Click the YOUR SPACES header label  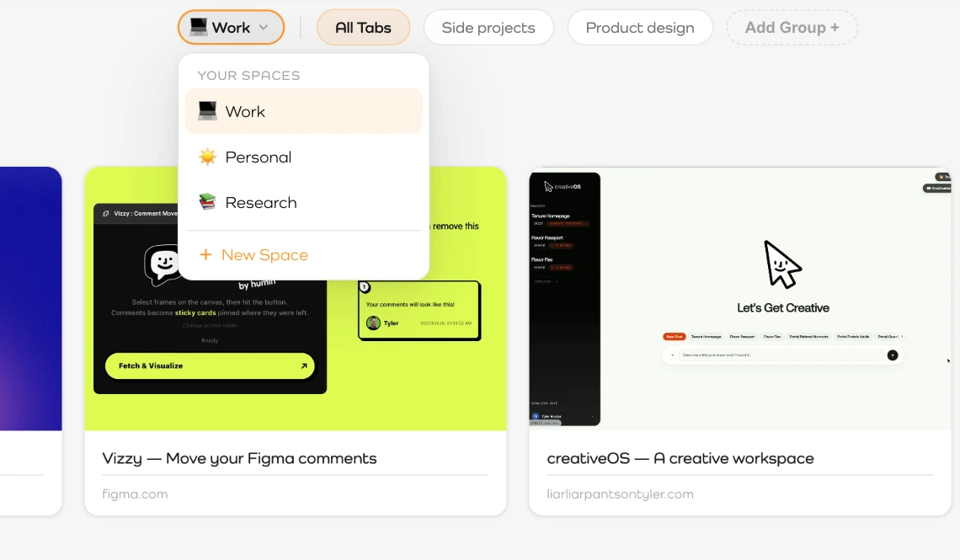248,75
